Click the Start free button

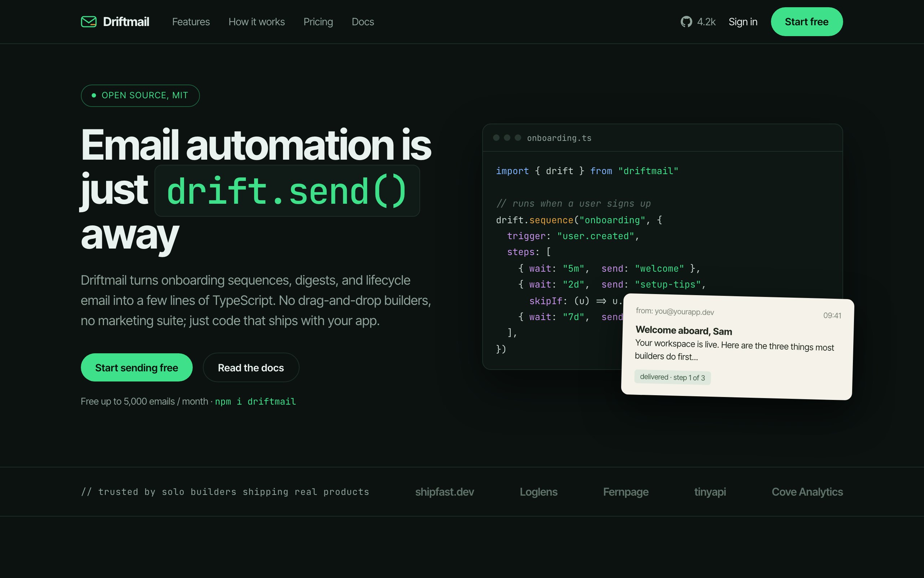click(806, 22)
